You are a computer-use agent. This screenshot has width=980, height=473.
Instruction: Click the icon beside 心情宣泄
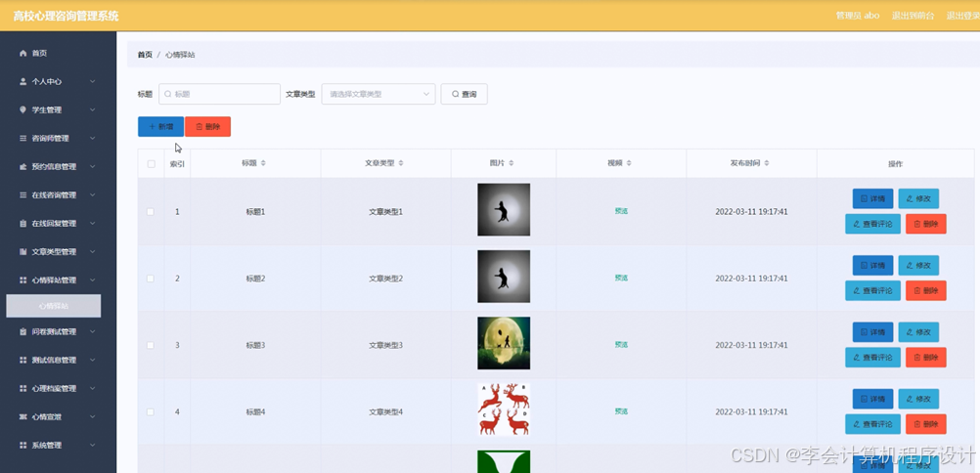[23, 416]
